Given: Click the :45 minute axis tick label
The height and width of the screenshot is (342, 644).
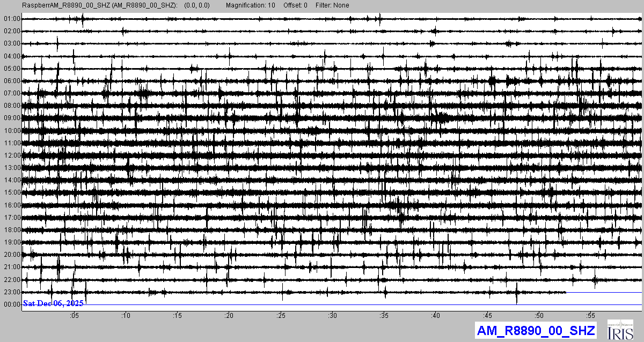Looking at the screenshot, I should pos(488,315).
